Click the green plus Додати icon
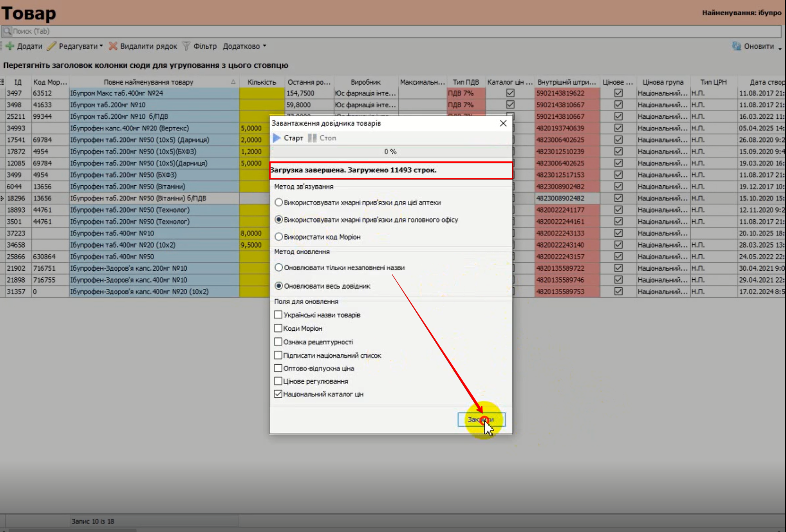786x532 pixels. tap(10, 46)
